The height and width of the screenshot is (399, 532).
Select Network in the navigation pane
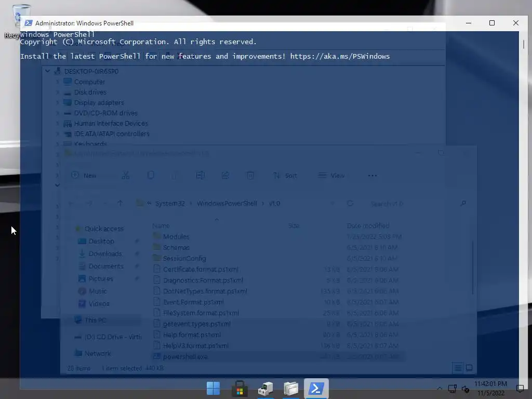click(x=97, y=353)
